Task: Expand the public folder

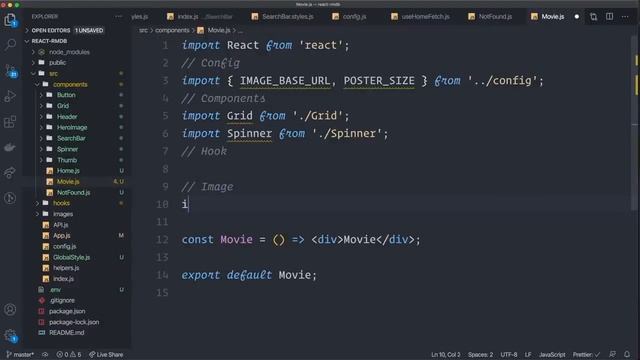Action: pyautogui.click(x=57, y=62)
